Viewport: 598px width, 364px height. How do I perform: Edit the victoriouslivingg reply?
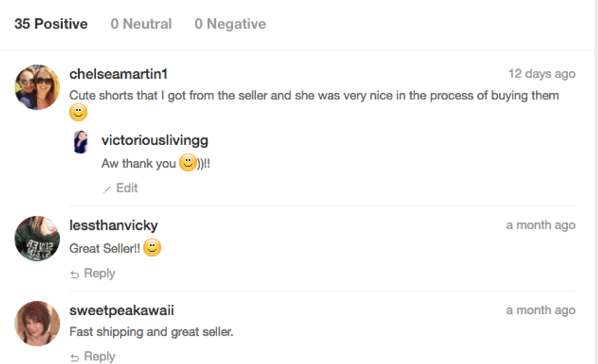coord(127,188)
